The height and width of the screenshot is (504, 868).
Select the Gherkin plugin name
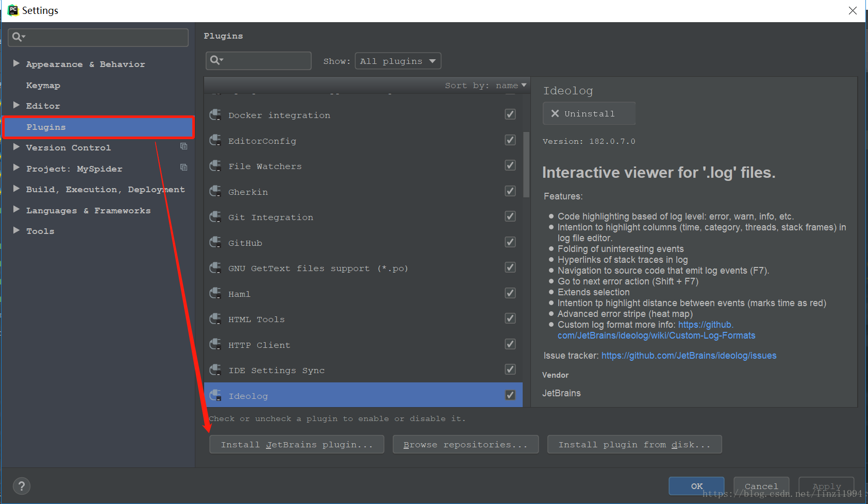coord(248,192)
